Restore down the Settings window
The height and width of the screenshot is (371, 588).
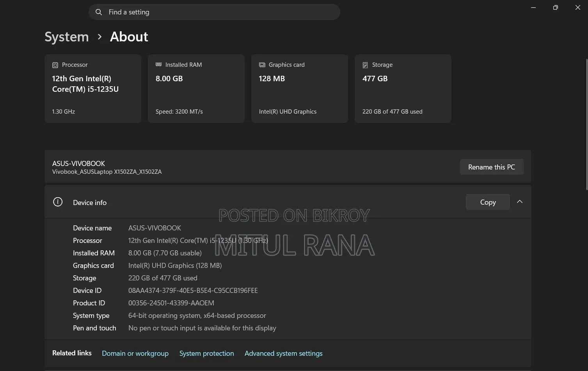pos(556,7)
